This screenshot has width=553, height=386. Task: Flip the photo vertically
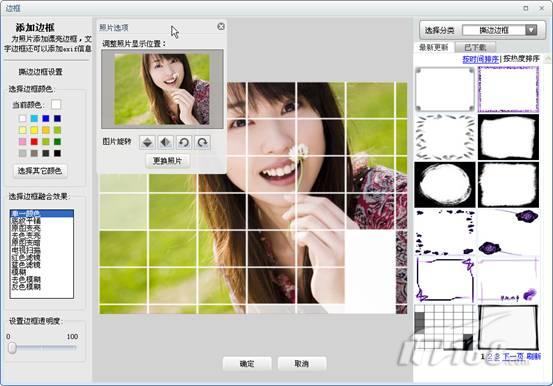click(x=147, y=143)
